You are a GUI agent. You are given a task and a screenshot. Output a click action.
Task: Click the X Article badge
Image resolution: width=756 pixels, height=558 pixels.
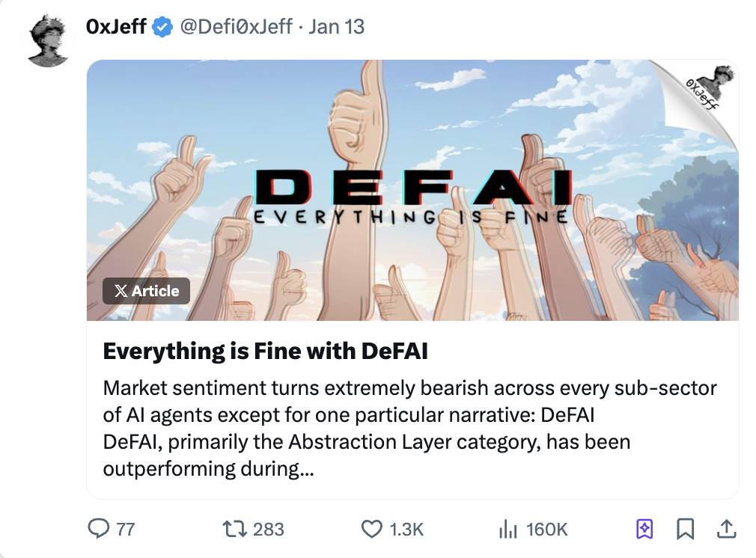pos(146,291)
